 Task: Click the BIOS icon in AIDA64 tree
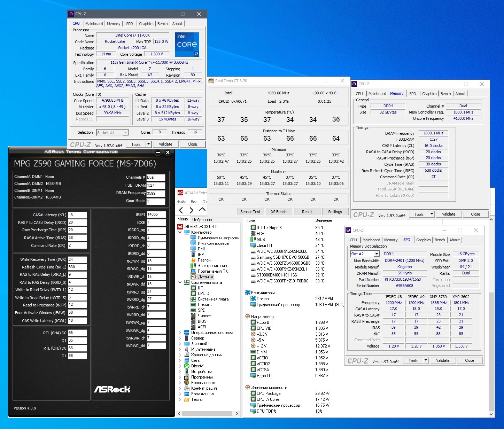(x=193, y=321)
